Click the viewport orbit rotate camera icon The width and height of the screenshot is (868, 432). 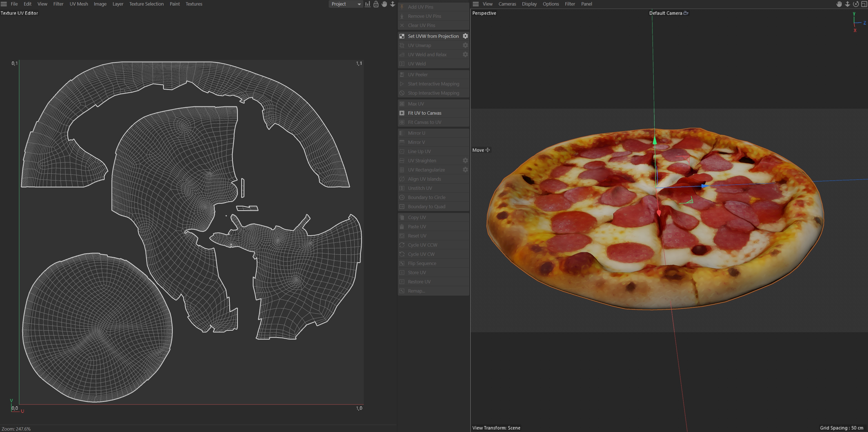(856, 4)
